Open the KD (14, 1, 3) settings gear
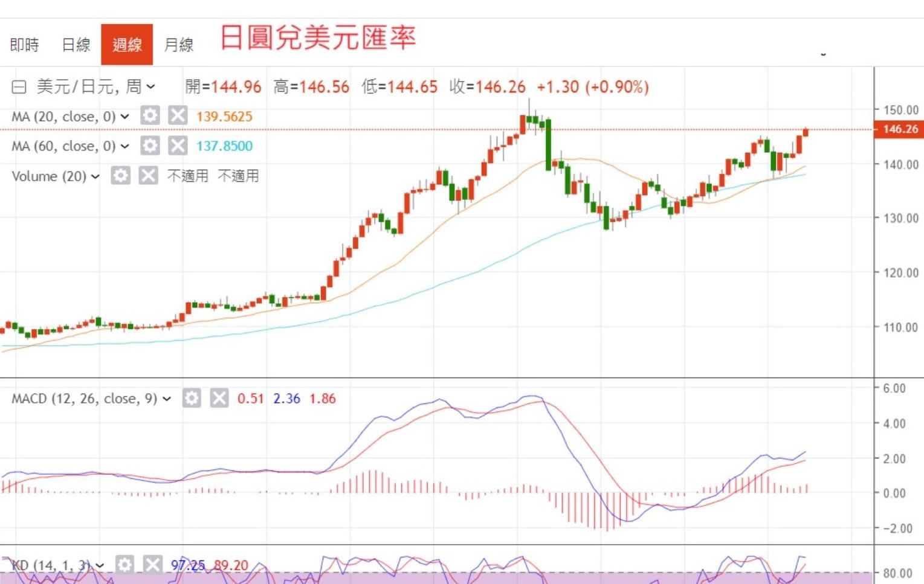Viewport: 924px width, 584px height. (x=124, y=565)
